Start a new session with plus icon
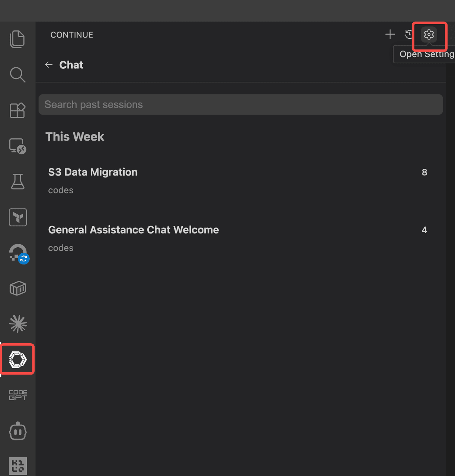 click(x=390, y=35)
